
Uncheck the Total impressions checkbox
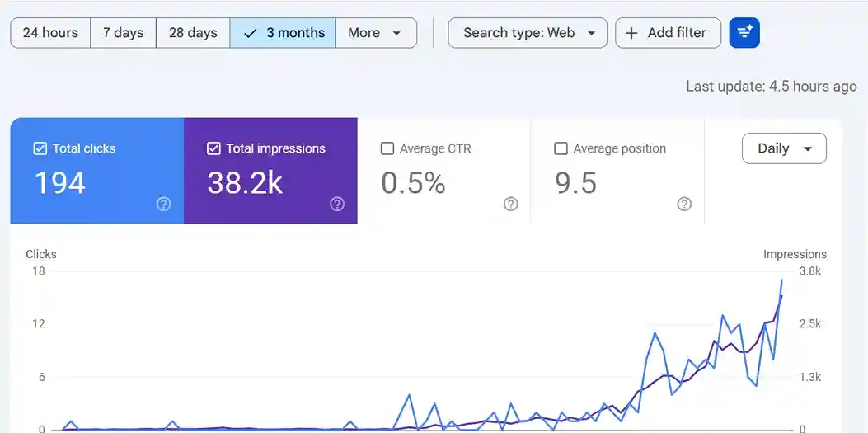coord(213,148)
